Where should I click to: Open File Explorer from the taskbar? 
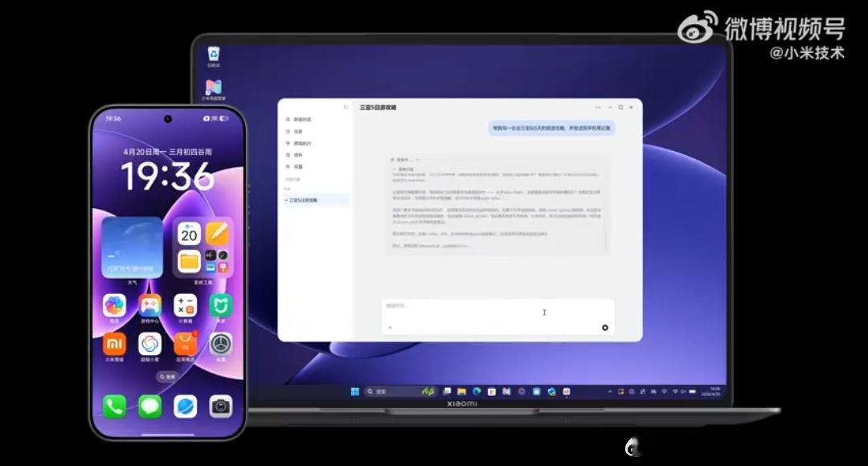pos(461,391)
